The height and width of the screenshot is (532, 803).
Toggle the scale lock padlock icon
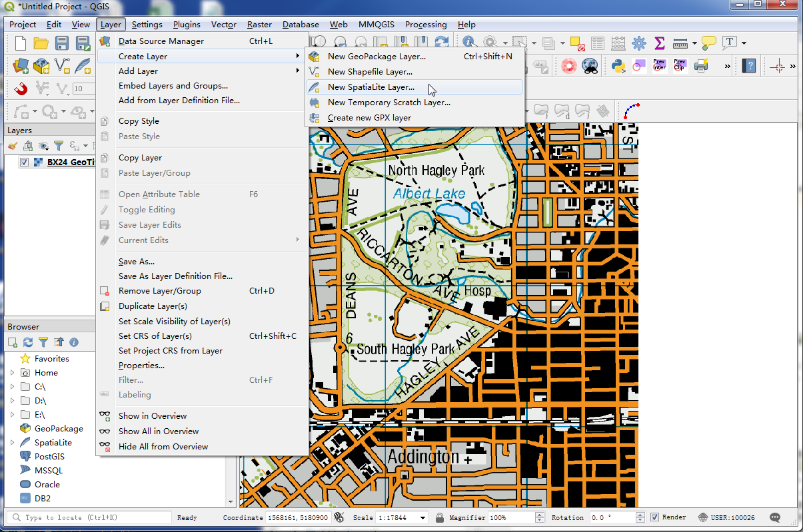pyautogui.click(x=440, y=517)
